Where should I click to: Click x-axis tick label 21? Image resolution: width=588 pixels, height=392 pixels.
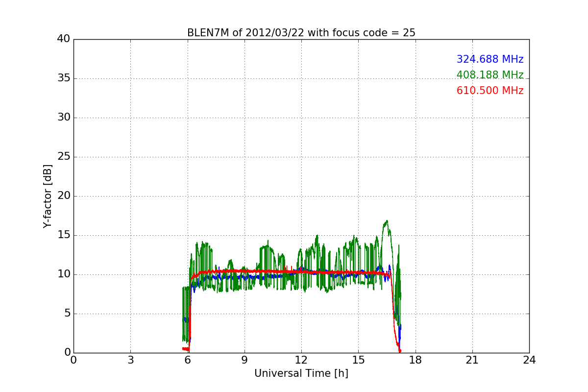[x=472, y=360]
